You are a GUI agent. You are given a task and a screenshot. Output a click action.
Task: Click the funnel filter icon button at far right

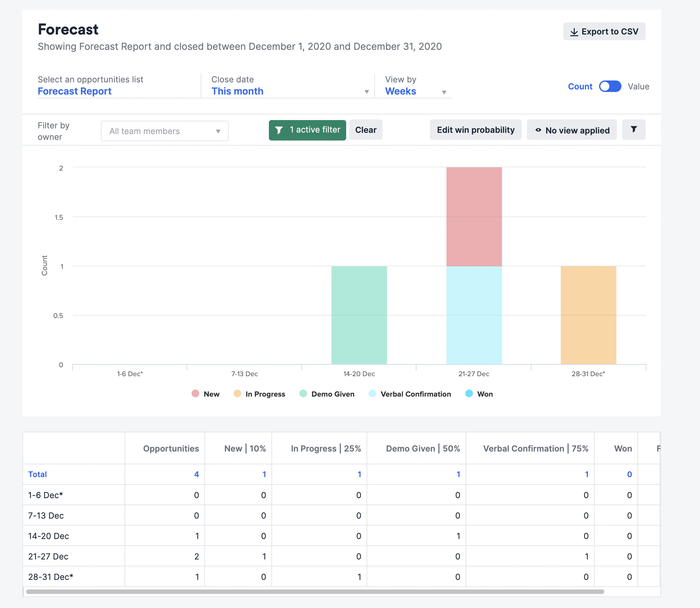(x=634, y=130)
